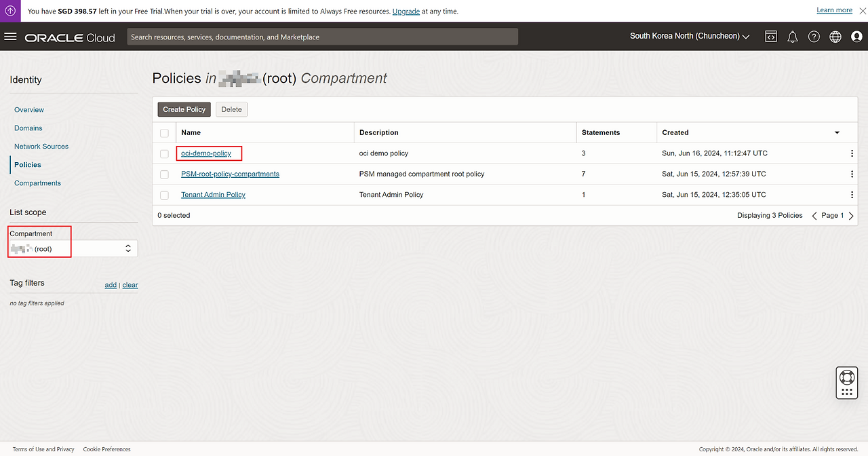This screenshot has height=456, width=868.
Task: Open actions menu for PSM-root-policy-compartments row
Action: pyautogui.click(x=852, y=174)
